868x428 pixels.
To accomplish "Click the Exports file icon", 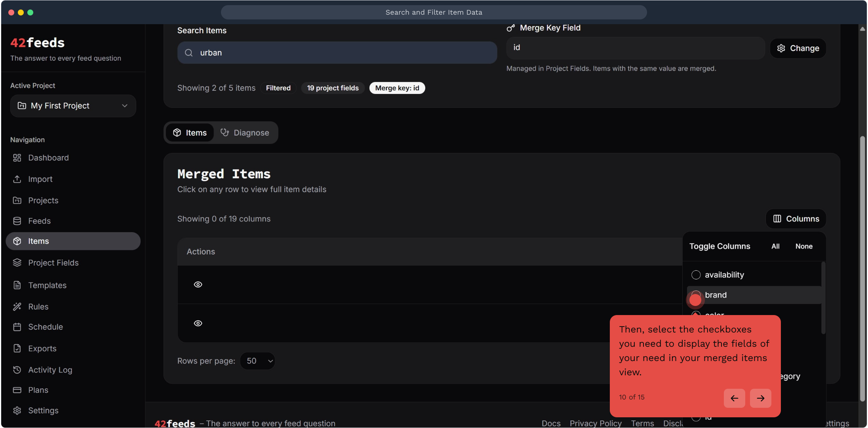I will tap(17, 348).
